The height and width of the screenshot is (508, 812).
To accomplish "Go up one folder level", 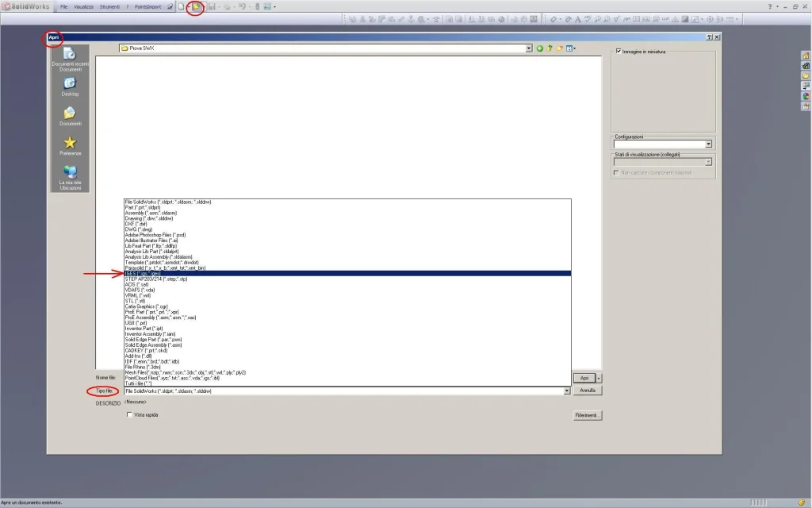I will (550, 48).
